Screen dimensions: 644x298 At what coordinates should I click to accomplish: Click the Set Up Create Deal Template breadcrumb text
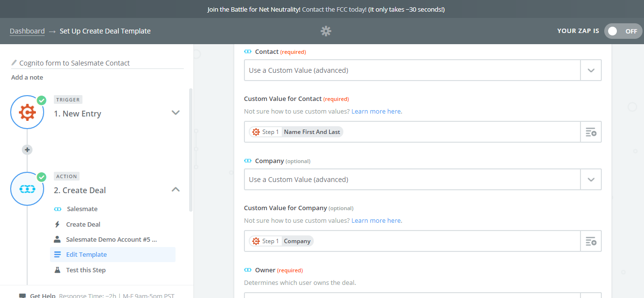pos(105,31)
